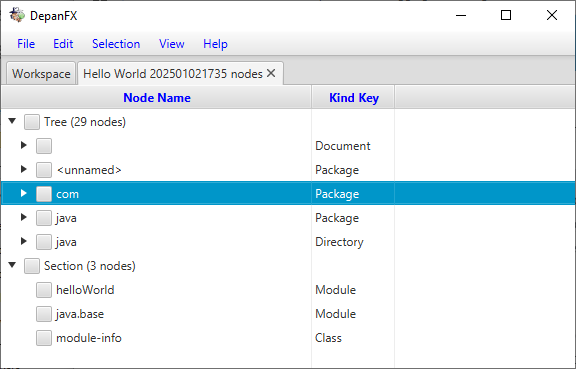
Task: Open the View menu
Action: 172,44
